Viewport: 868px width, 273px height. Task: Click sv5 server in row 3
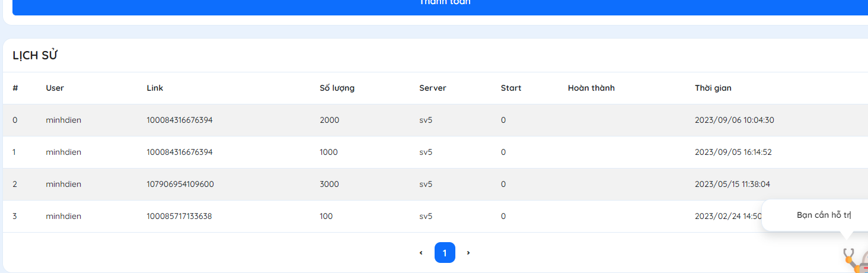[426, 216]
